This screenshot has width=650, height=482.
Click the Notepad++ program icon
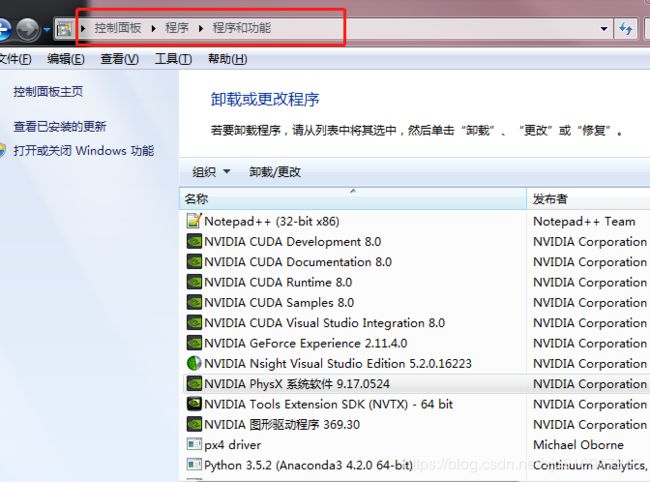(x=194, y=221)
